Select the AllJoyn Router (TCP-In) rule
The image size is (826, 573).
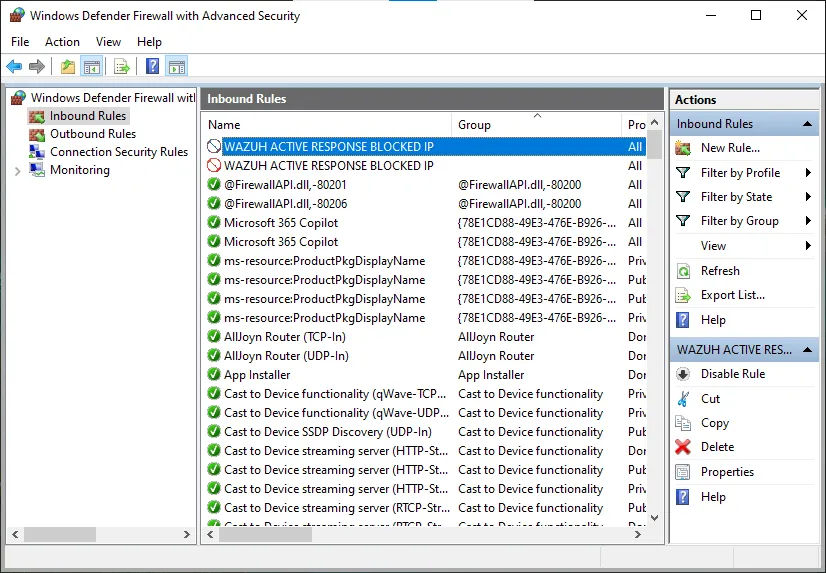(285, 337)
